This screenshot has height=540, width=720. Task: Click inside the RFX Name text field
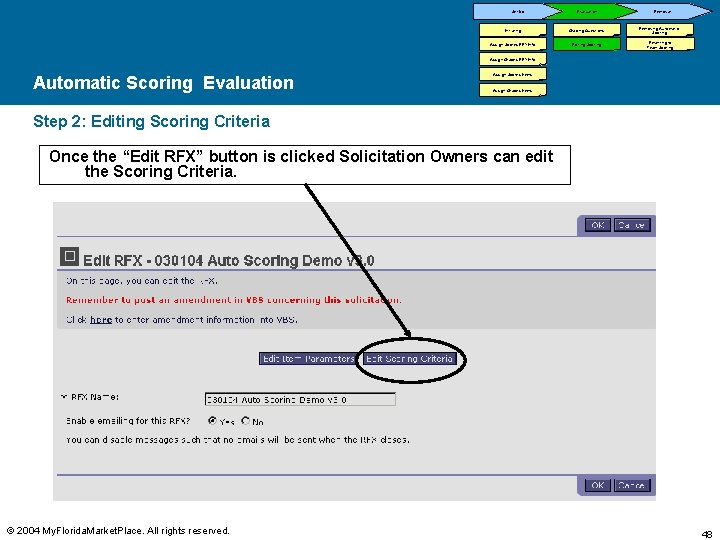(x=300, y=399)
